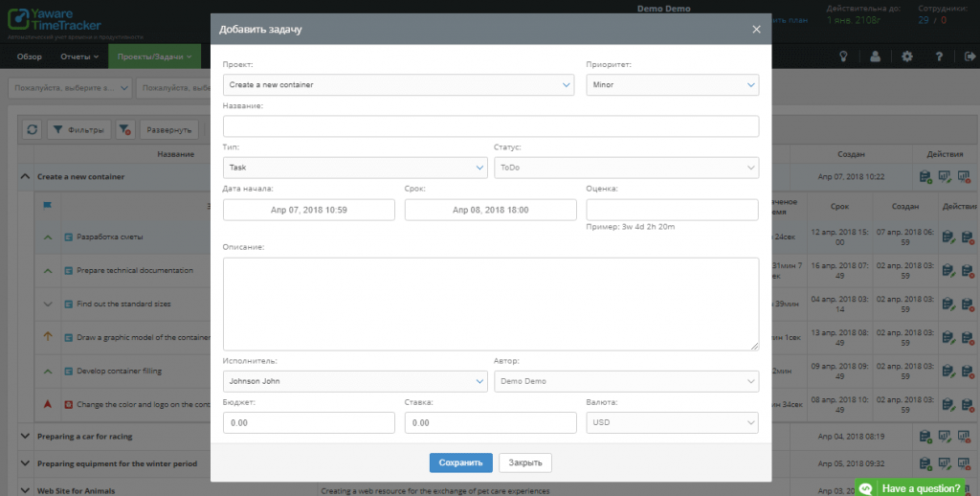Close the Добавить задачу dialog with X
The height and width of the screenshot is (496, 980).
(x=756, y=30)
